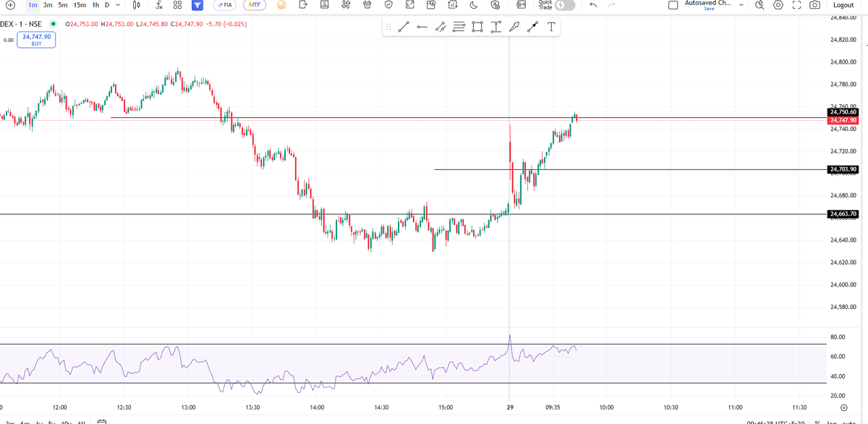Click the add symbol plus icon
The image size is (868, 424).
(x=9, y=5)
